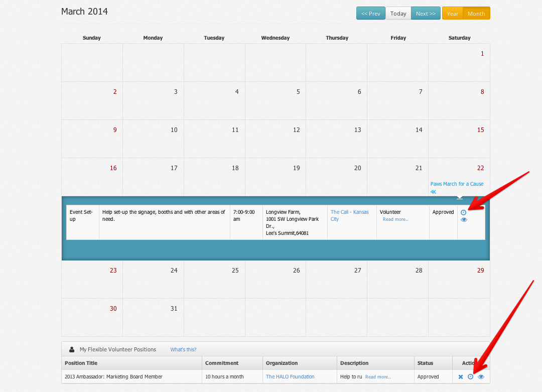Collapse event details using white arrow indicator
This screenshot has height=392, width=542.
tap(459, 197)
